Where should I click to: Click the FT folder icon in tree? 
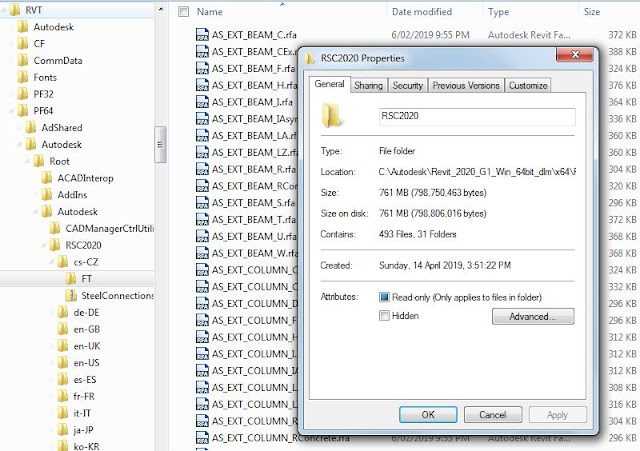[x=71, y=278]
